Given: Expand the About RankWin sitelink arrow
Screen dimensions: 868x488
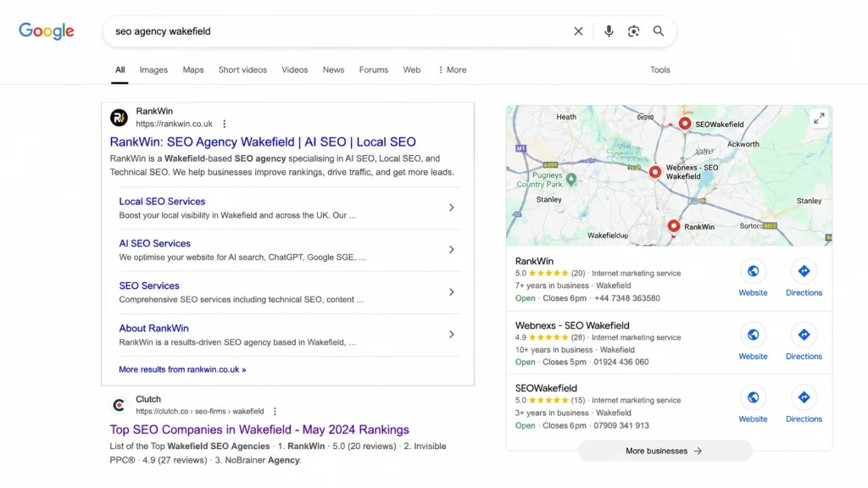Looking at the screenshot, I should pos(452,334).
